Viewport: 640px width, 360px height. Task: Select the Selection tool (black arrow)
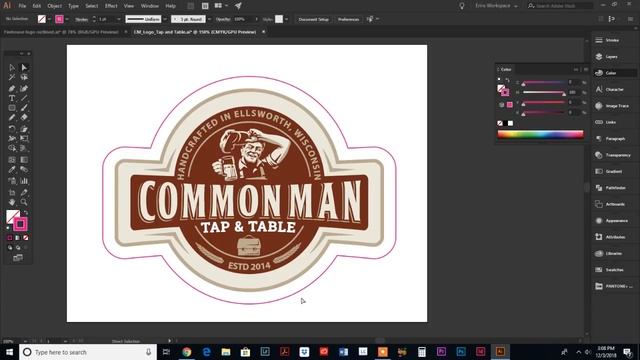point(12,67)
